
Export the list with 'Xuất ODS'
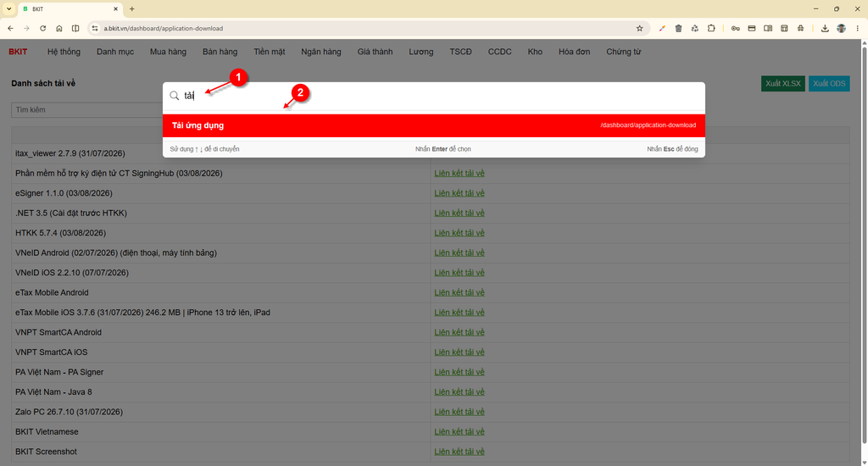829,84
